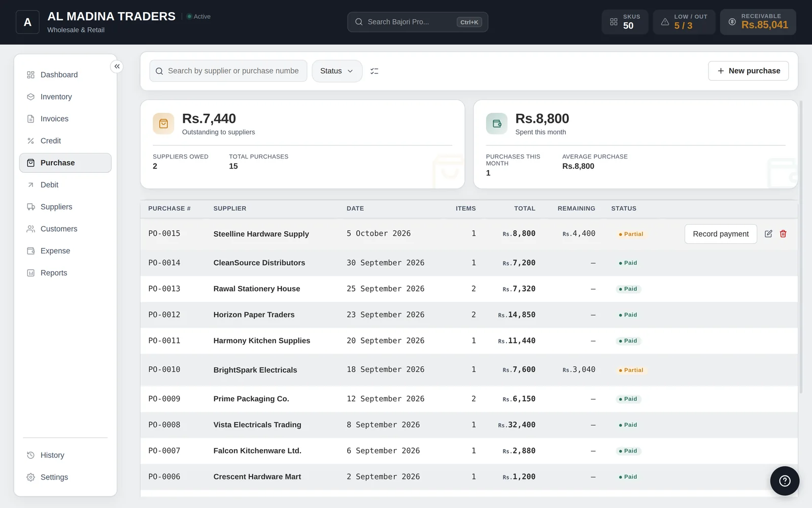This screenshot has height=508, width=812.
Task: Focus the supplier or purchase search field
Action: [x=228, y=71]
